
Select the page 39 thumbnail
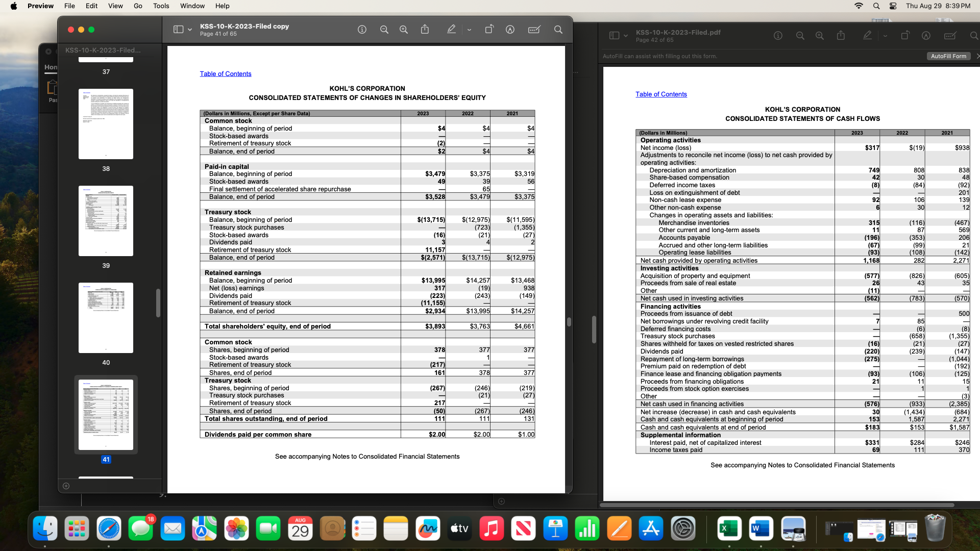pyautogui.click(x=106, y=221)
